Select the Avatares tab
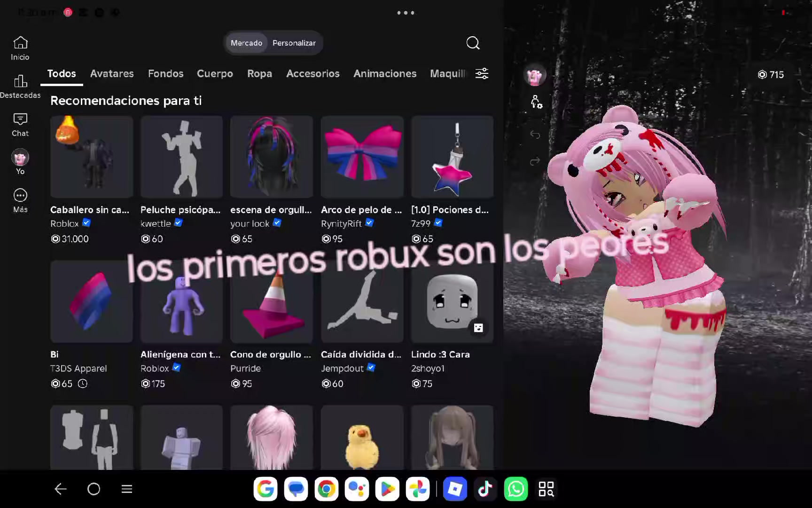Viewport: 812px width, 508px height. pyautogui.click(x=112, y=73)
